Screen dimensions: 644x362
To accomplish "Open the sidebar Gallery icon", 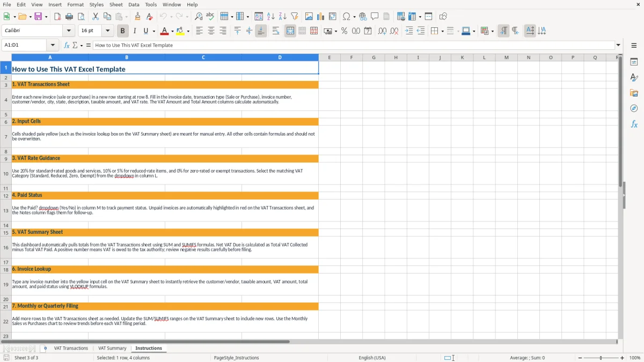I will (x=634, y=93).
